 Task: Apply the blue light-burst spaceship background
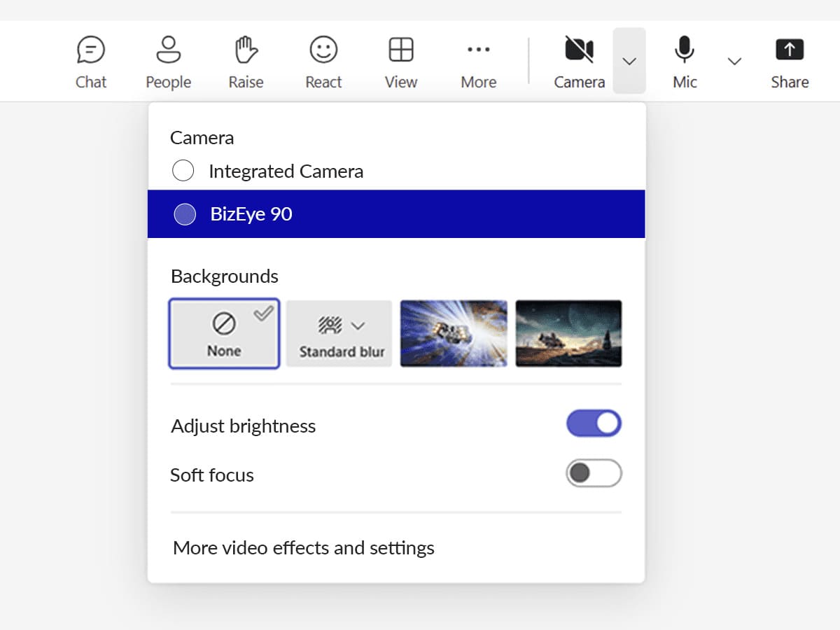tap(454, 334)
